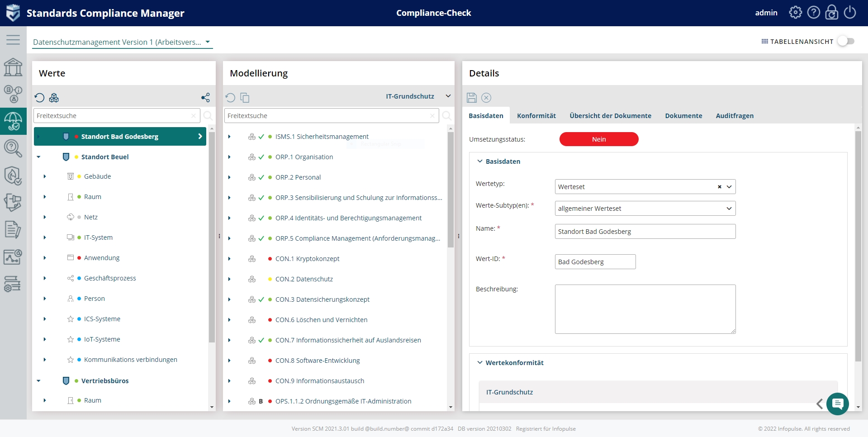Click the hamburger menu icon

[13, 40]
